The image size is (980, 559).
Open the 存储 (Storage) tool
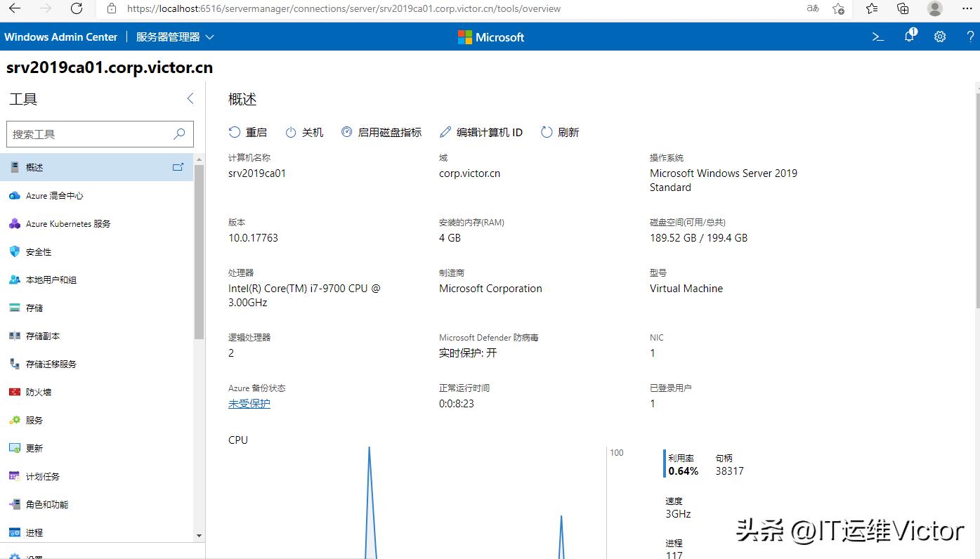(39, 308)
